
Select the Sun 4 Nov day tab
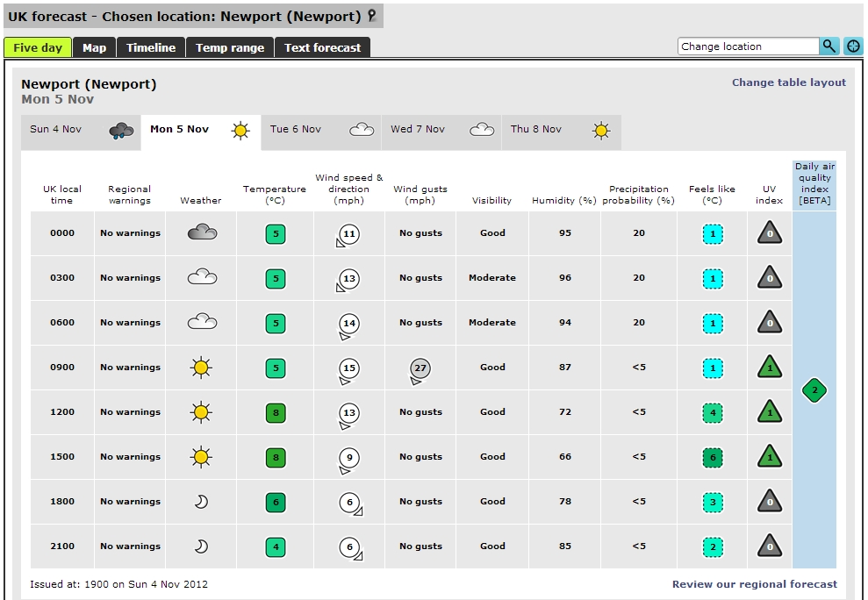81,131
